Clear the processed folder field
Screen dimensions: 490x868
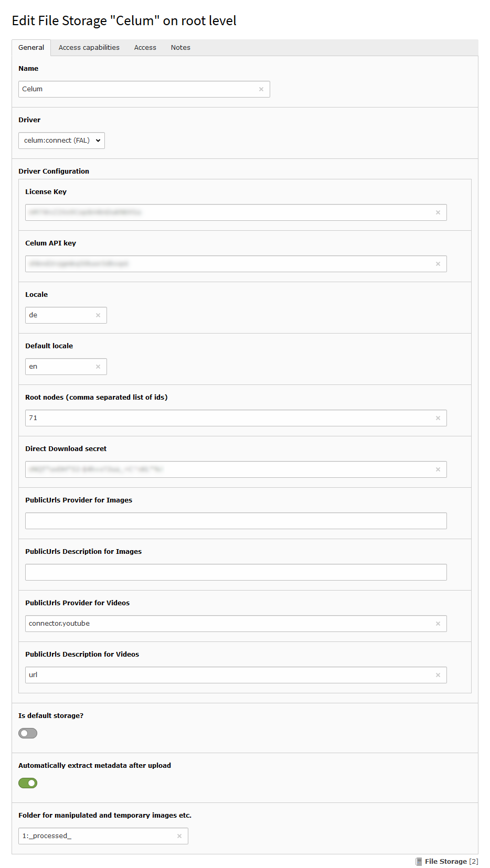[x=179, y=836]
